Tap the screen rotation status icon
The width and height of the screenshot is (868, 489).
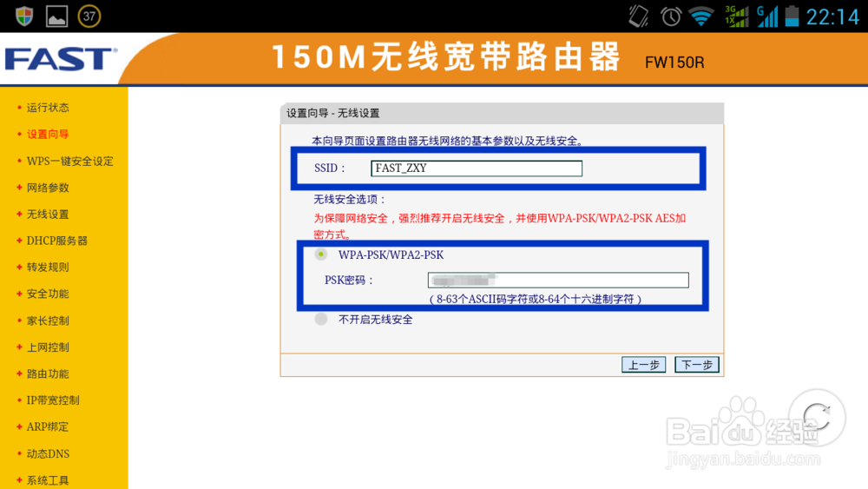tap(638, 16)
